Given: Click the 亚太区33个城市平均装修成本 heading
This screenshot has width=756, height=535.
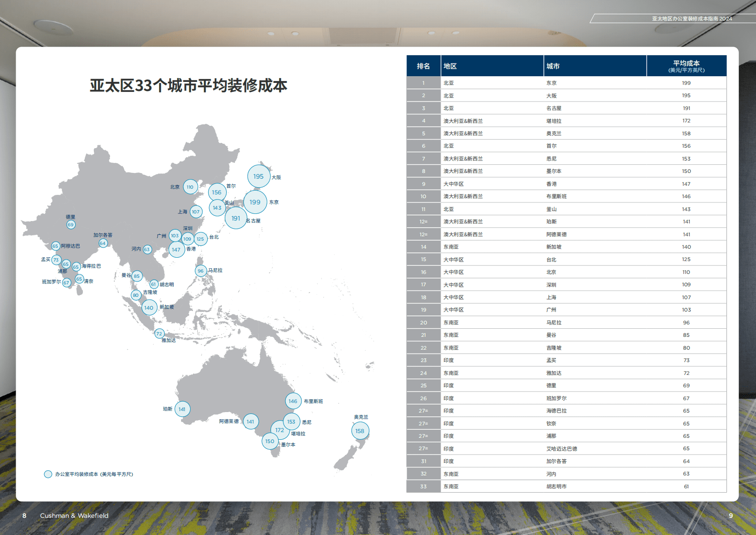Looking at the screenshot, I should coord(188,86).
